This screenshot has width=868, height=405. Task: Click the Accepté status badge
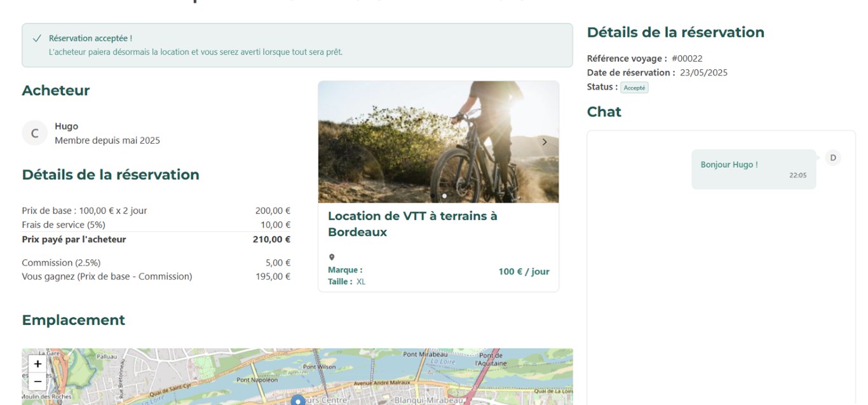tap(634, 88)
